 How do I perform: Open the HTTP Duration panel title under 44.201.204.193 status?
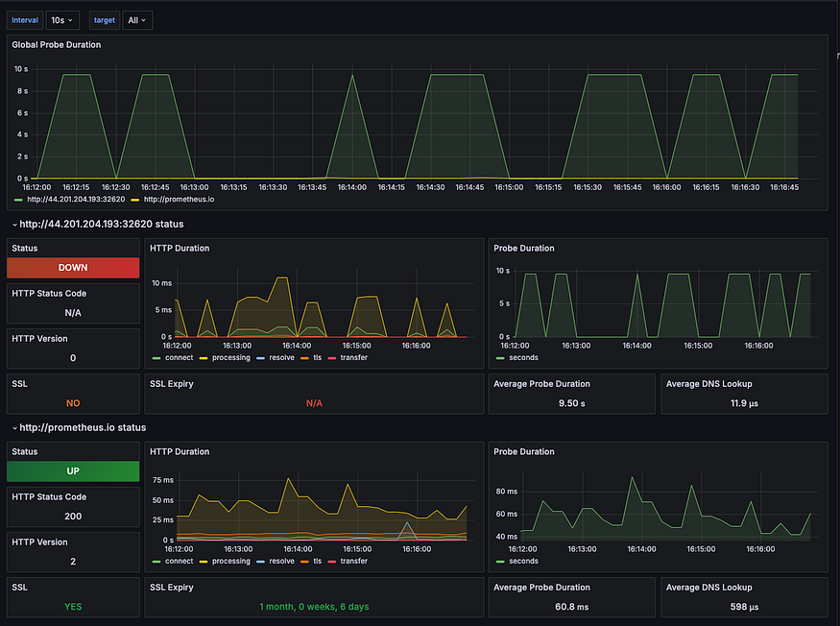pyautogui.click(x=180, y=248)
